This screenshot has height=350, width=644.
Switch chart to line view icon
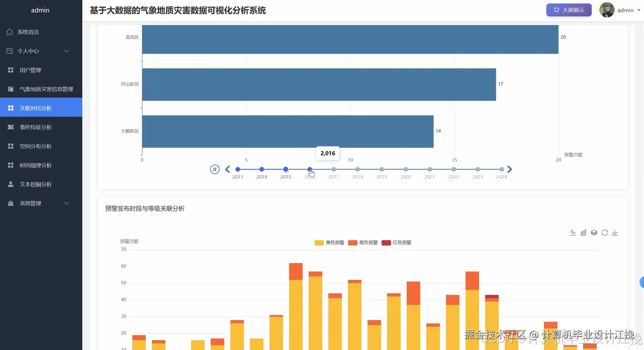[x=573, y=233]
